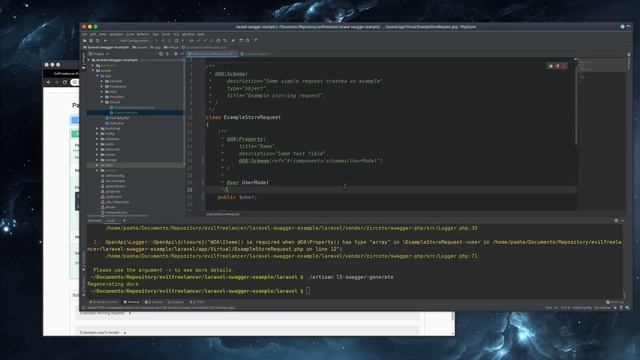Open the Version Control tool window button
Image resolution: width=640 pixels, height=360 pixels.
click(104, 302)
